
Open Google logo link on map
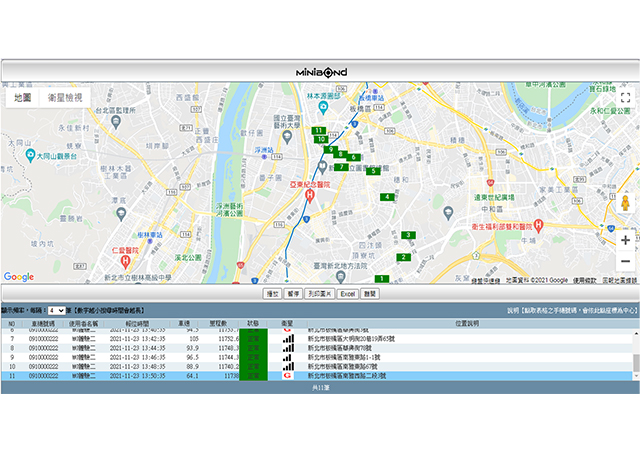tap(19, 277)
